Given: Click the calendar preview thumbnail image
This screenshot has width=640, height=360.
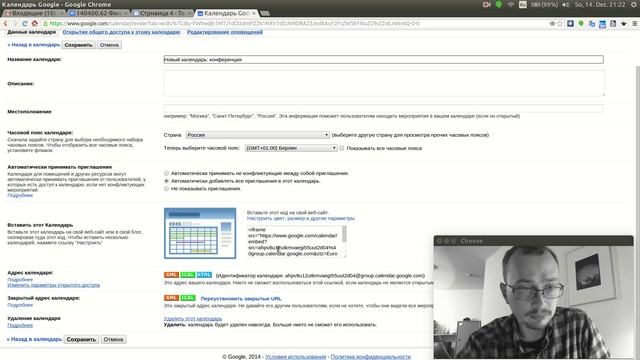Looking at the screenshot, I should [x=200, y=233].
